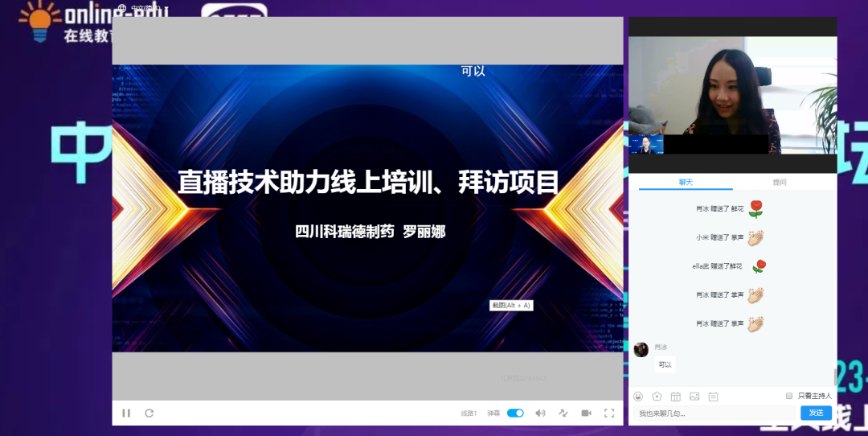Click the chat user avatar beside 可以
Image resolution: width=868 pixels, height=436 pixels.
(641, 350)
